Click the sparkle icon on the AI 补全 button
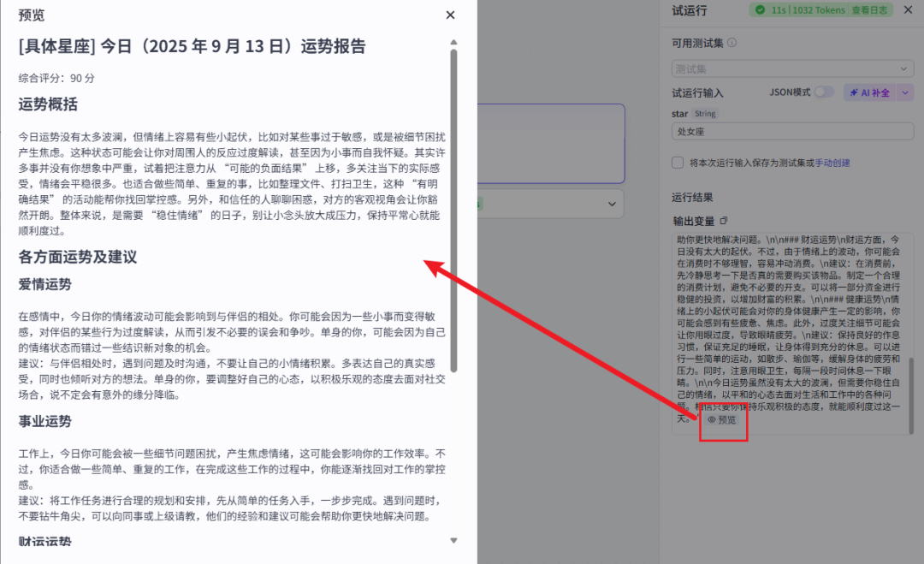This screenshot has width=924, height=564. coord(853,92)
